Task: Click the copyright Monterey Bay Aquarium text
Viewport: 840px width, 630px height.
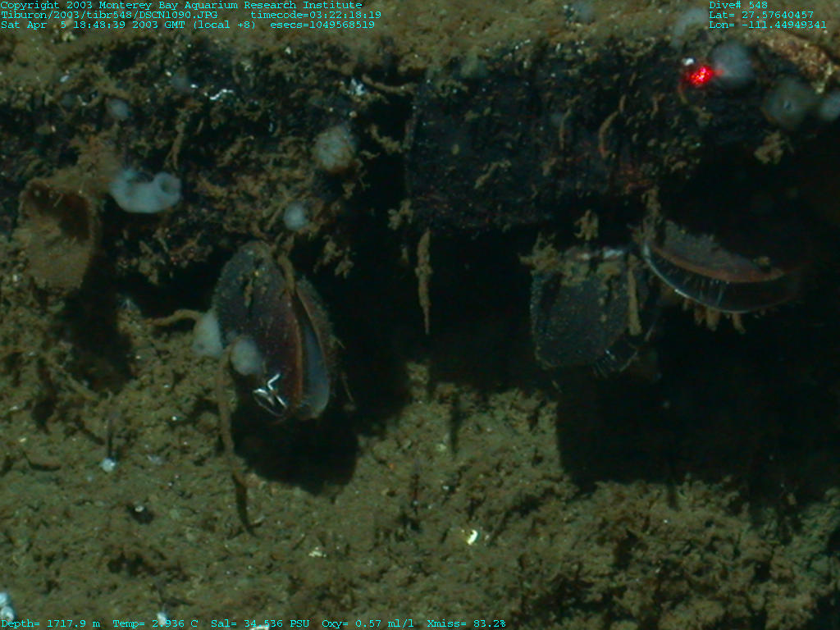Action: 181,5
